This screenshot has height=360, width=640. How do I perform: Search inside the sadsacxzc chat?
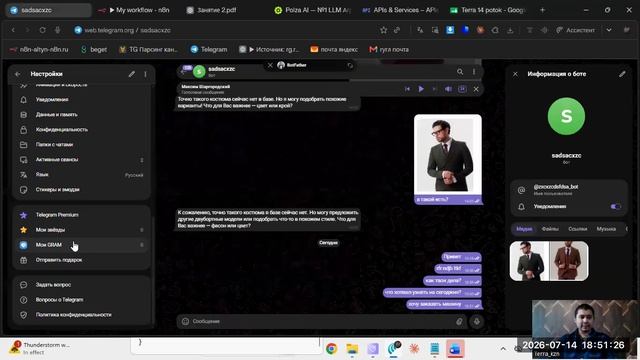[460, 72]
